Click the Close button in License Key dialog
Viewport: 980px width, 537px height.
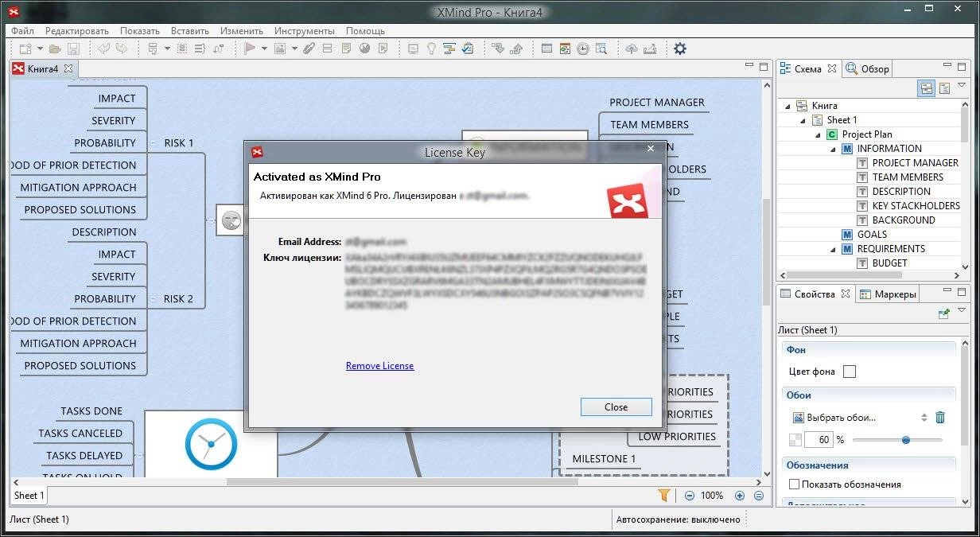pos(616,407)
